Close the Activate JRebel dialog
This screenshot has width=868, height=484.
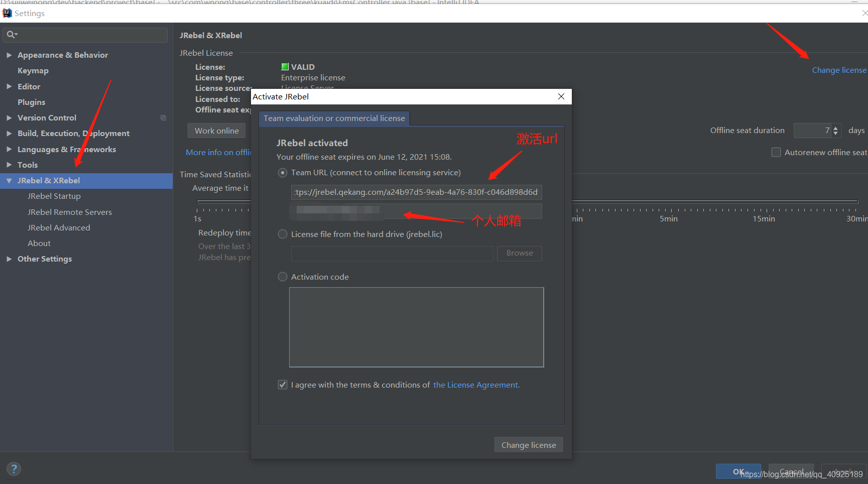(x=561, y=96)
